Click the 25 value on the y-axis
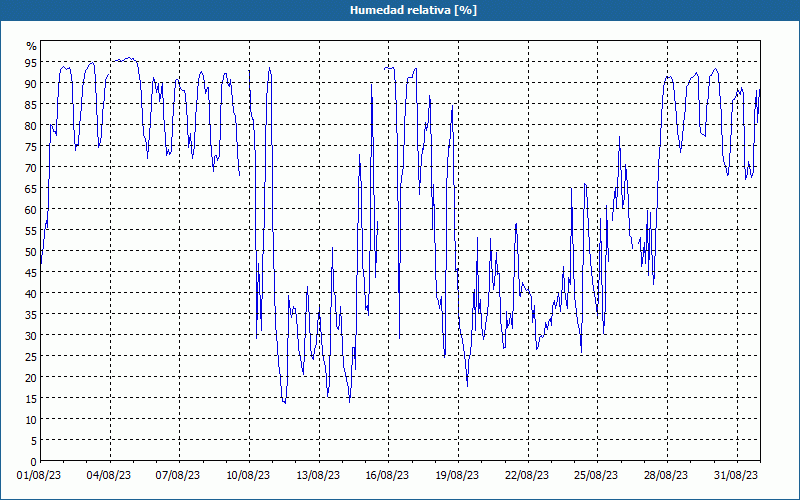The width and height of the screenshot is (800, 500). point(31,356)
